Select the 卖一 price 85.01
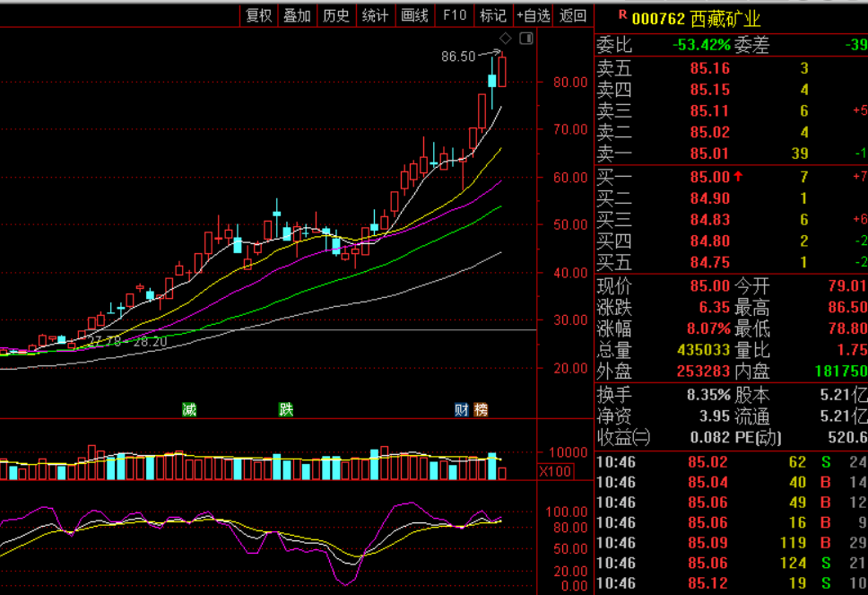The height and width of the screenshot is (595, 868). (x=709, y=154)
